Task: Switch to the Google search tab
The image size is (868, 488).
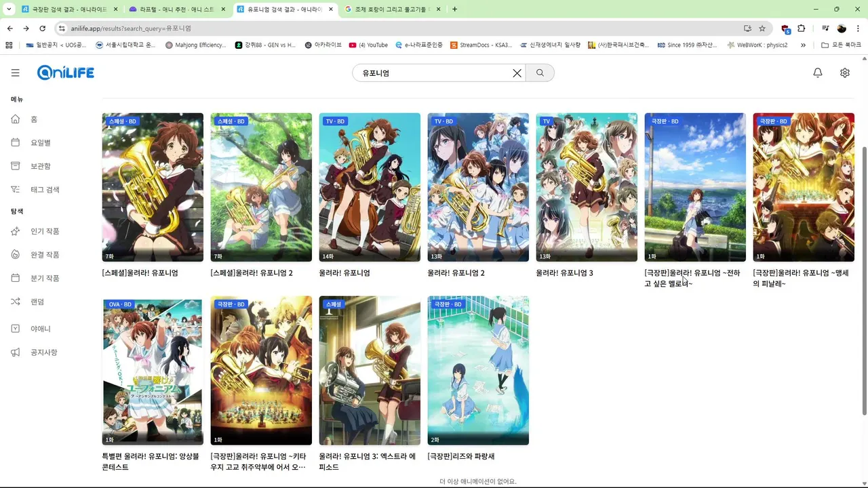Action: click(x=393, y=9)
